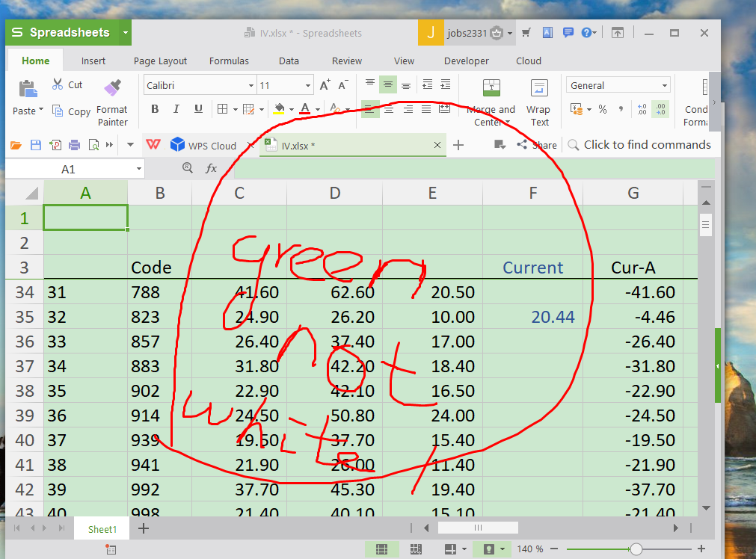Select the Sheet1 tab
Viewport: 756px width, 559px height.
click(101, 528)
